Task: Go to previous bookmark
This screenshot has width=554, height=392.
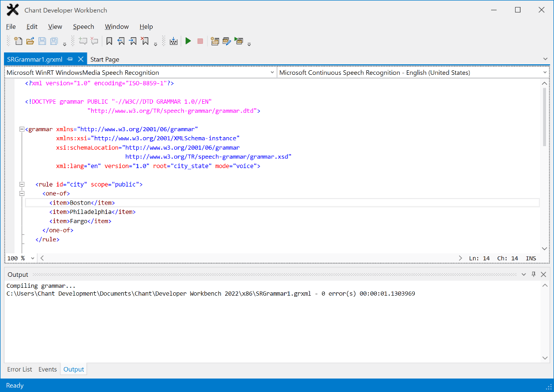Action: pyautogui.click(x=121, y=41)
